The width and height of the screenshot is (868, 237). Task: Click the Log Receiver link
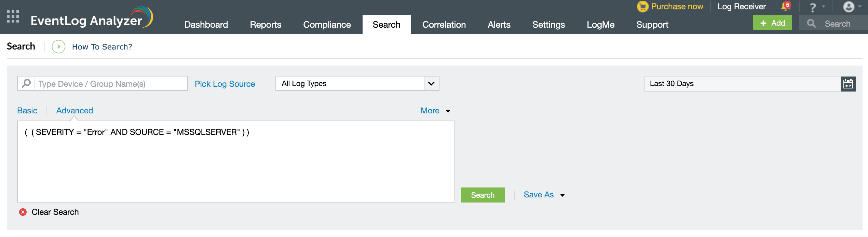click(742, 6)
